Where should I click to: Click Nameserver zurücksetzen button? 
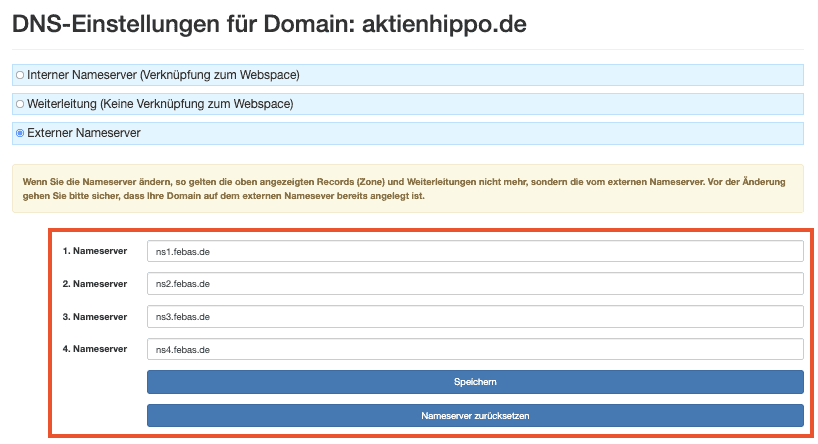(x=475, y=415)
